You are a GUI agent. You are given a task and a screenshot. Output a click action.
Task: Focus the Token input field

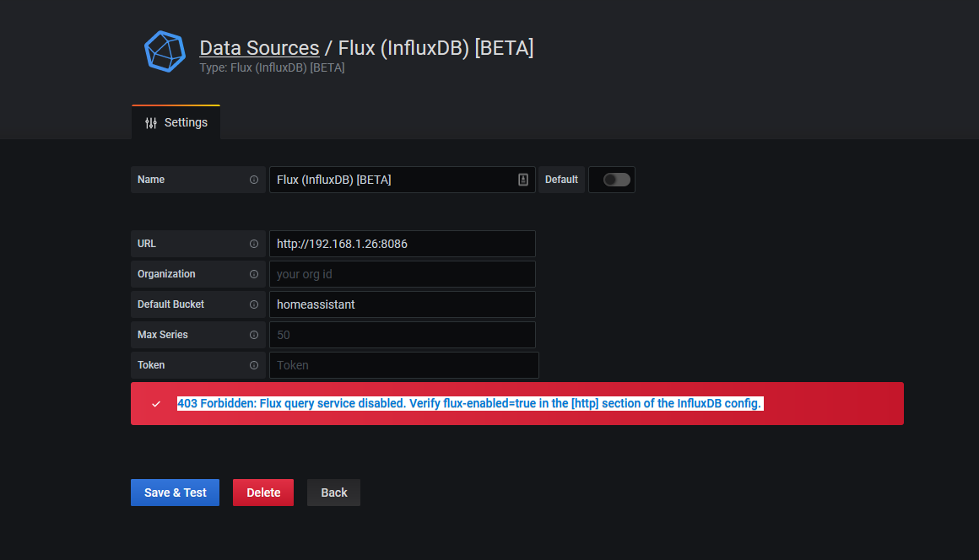(x=404, y=365)
